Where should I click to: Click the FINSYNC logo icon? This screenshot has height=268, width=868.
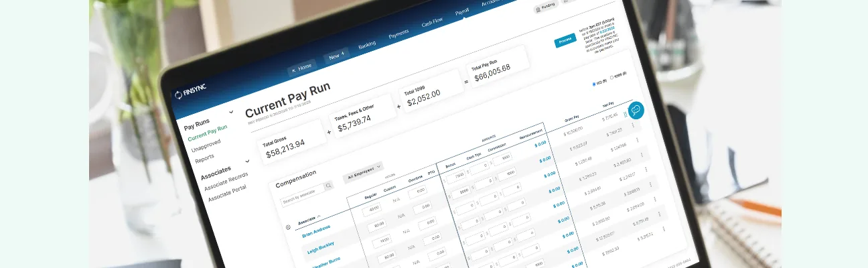pyautogui.click(x=179, y=95)
